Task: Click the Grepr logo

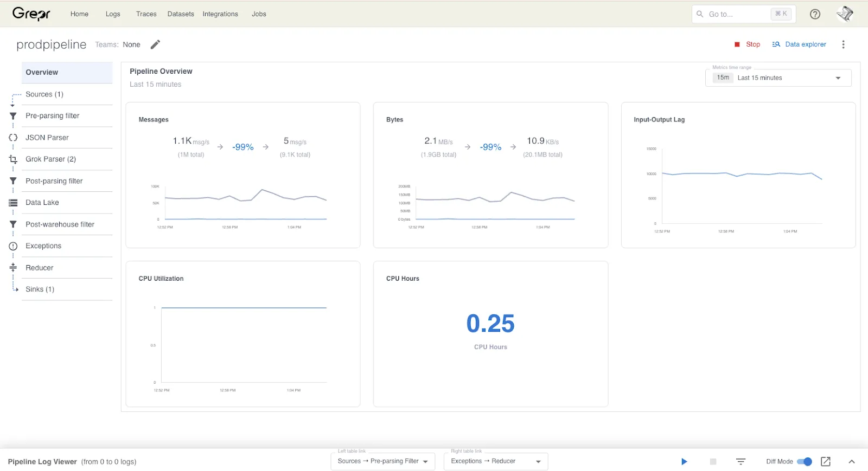Action: [x=31, y=14]
